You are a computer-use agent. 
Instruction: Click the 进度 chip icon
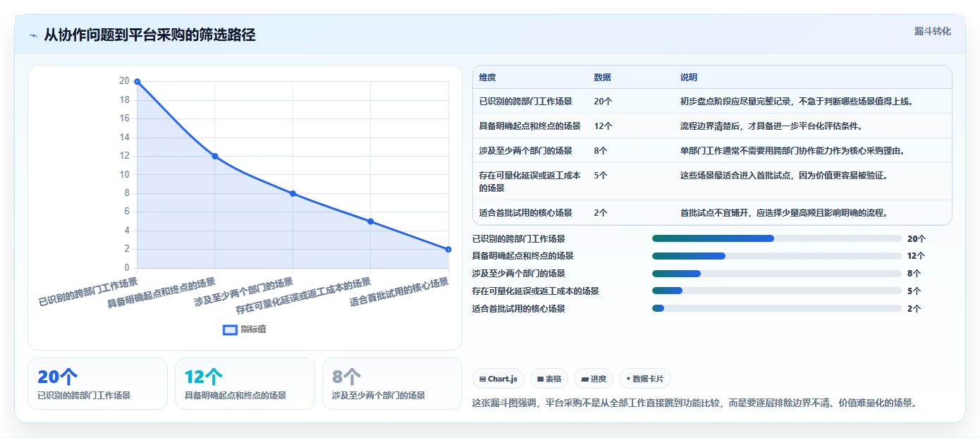click(x=584, y=379)
